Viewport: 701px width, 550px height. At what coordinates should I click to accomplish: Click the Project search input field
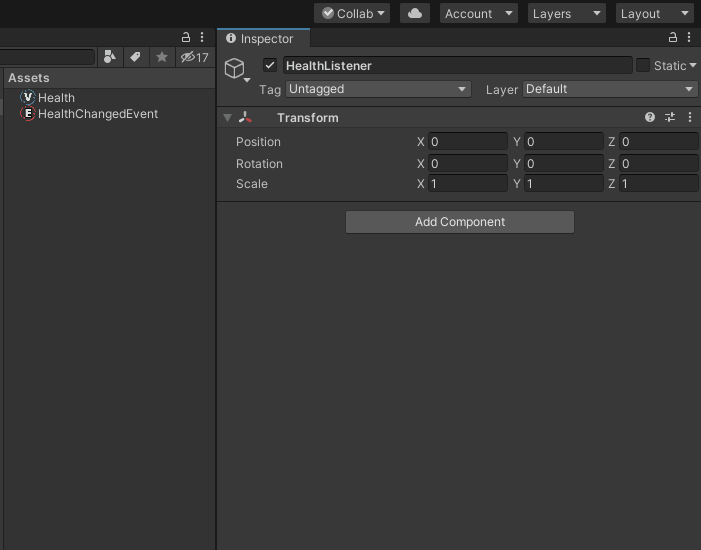tap(47, 57)
